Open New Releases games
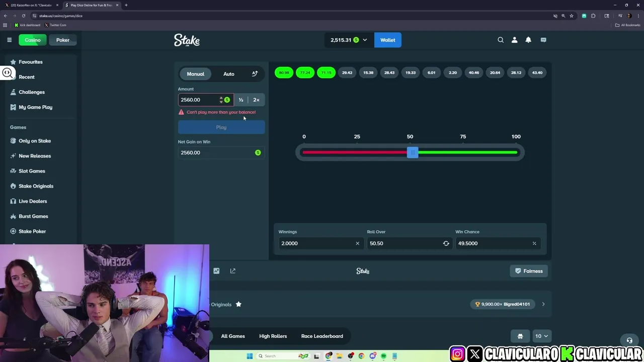Screen dimensions: 644x362 tap(40, 156)
